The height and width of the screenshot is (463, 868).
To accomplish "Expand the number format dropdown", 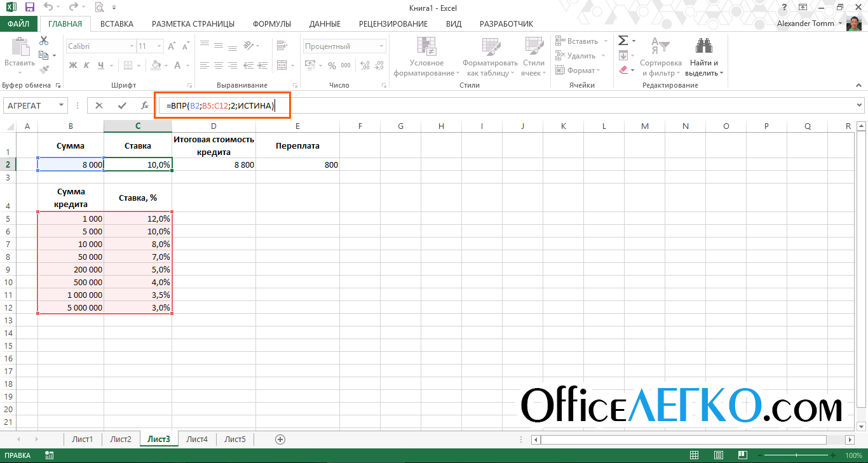I will pyautogui.click(x=381, y=46).
